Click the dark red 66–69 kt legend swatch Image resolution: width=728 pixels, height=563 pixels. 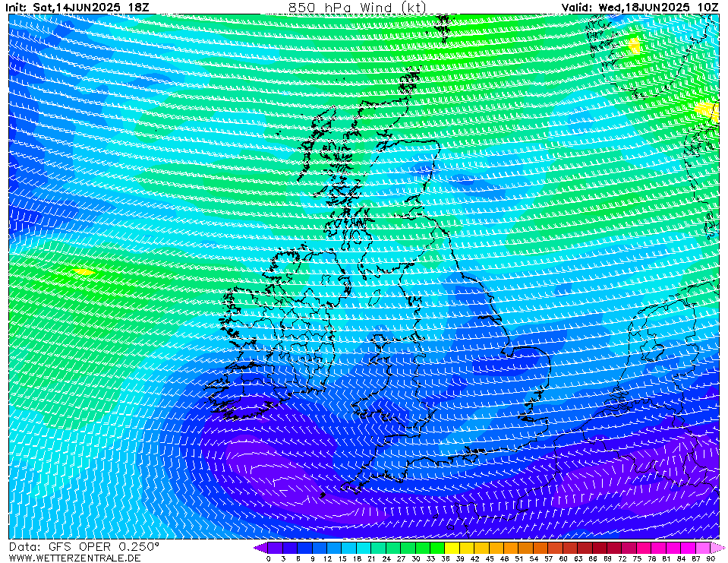point(600,548)
